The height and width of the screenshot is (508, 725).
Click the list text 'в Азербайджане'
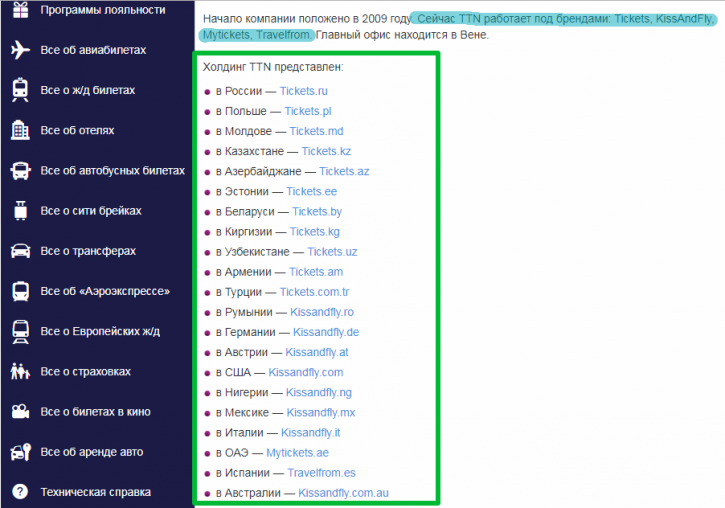258,171
